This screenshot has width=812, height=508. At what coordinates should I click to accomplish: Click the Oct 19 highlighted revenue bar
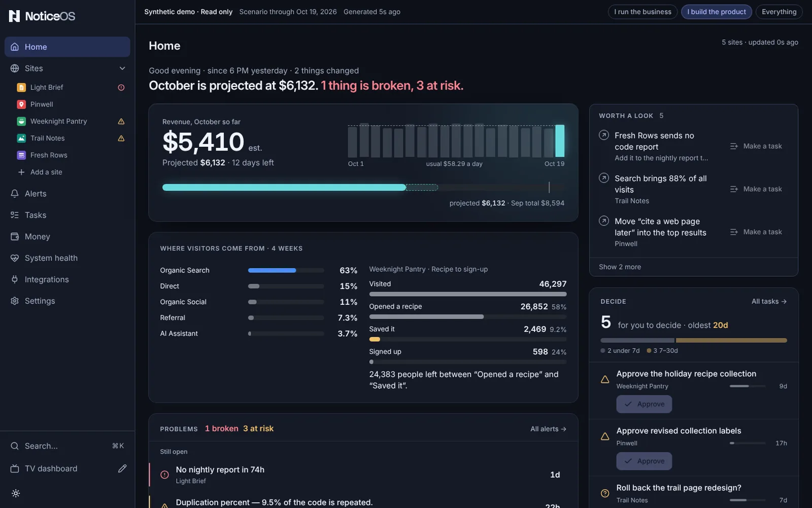[560, 141]
